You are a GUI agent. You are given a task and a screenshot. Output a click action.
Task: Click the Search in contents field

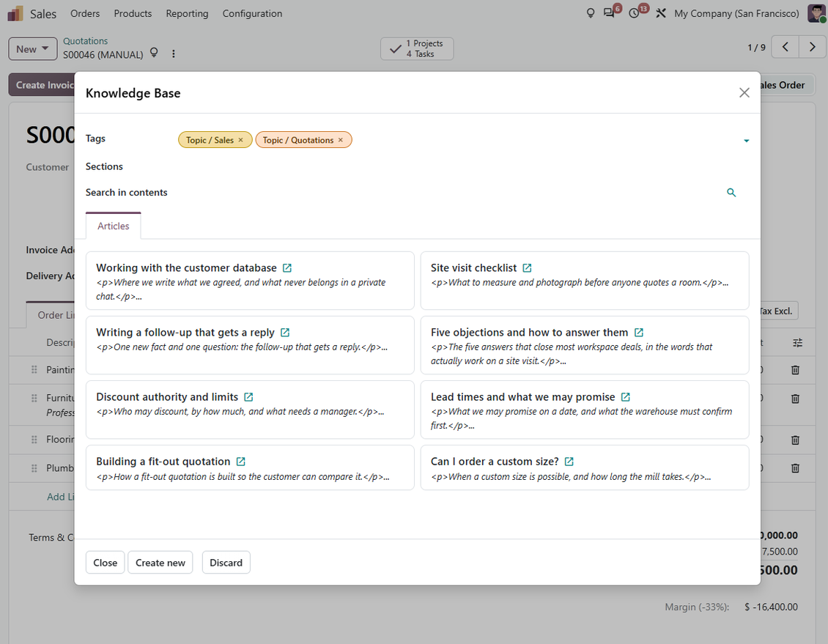[x=449, y=193]
